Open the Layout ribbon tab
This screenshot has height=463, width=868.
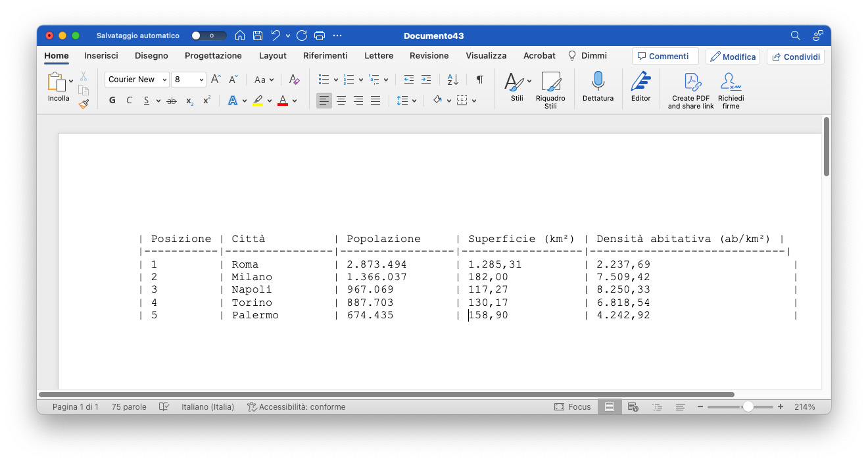pos(272,56)
